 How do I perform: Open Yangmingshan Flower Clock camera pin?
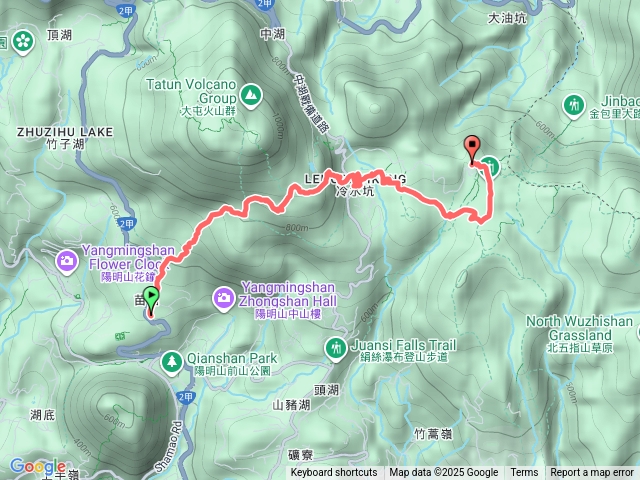[67, 261]
